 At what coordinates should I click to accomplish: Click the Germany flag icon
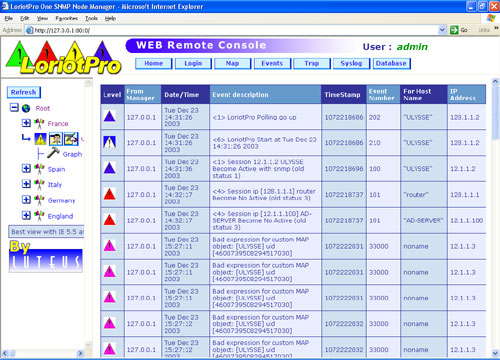pos(39,200)
